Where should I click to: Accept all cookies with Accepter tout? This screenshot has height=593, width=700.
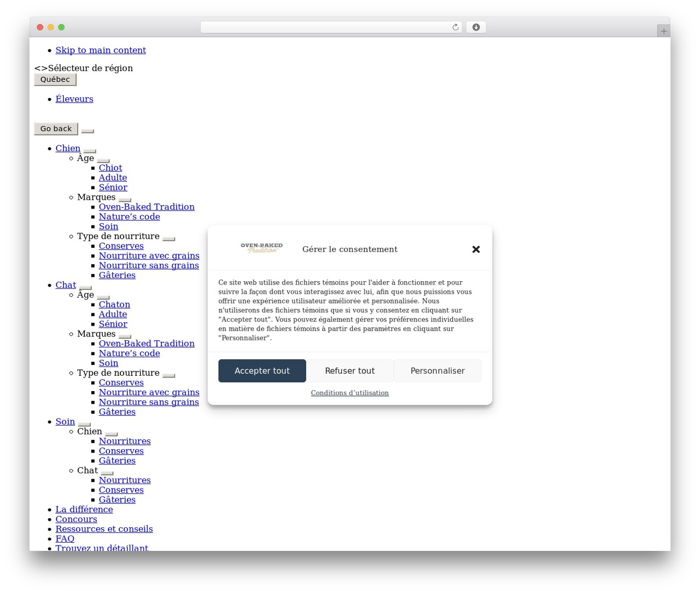coord(262,371)
